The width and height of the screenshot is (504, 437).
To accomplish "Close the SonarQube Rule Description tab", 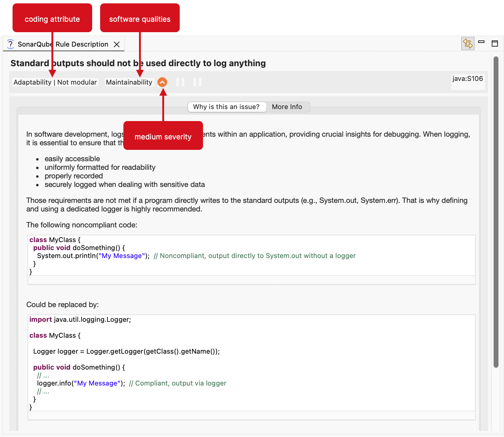I will click(x=117, y=44).
